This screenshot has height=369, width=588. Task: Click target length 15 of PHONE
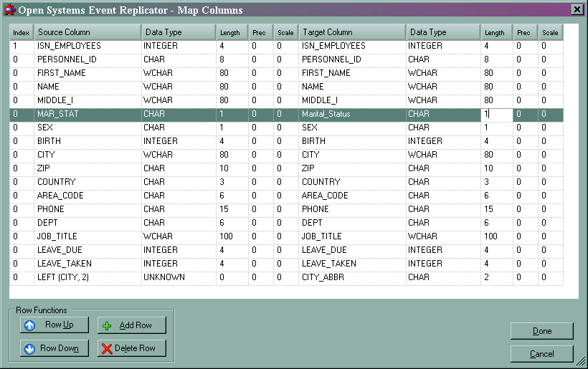point(496,209)
